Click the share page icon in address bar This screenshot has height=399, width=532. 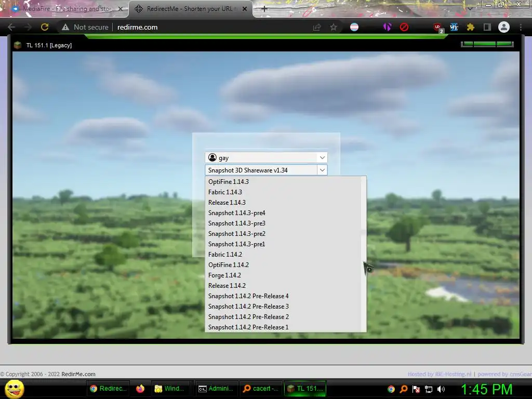click(x=317, y=27)
